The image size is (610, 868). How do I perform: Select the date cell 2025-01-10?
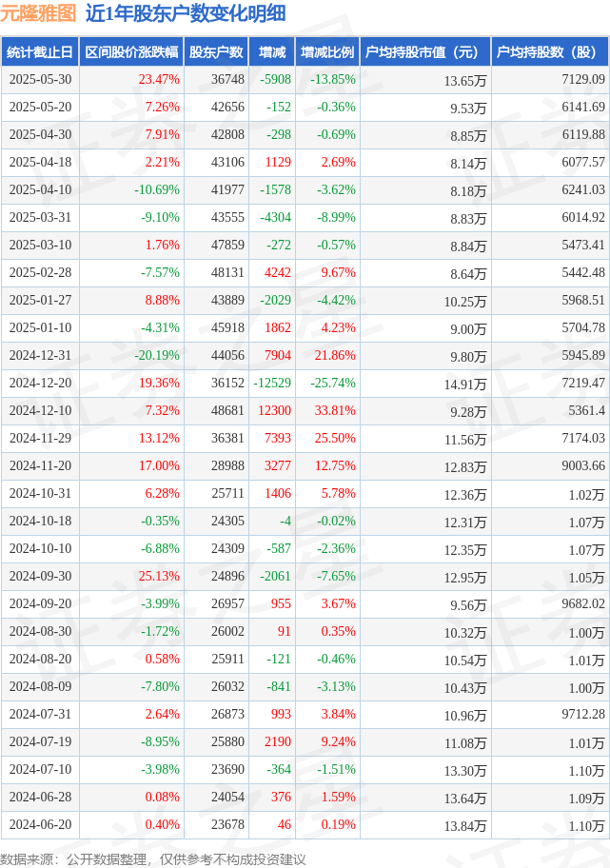coord(40,328)
